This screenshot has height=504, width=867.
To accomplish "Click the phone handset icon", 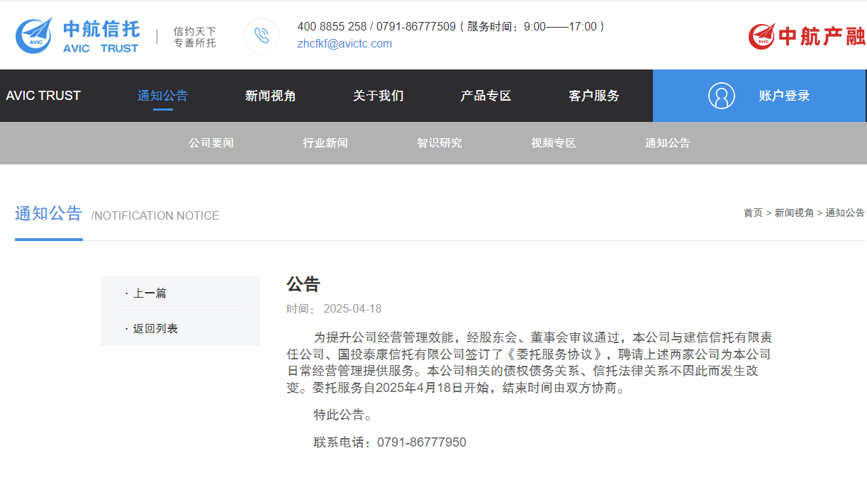I will pos(261,35).
